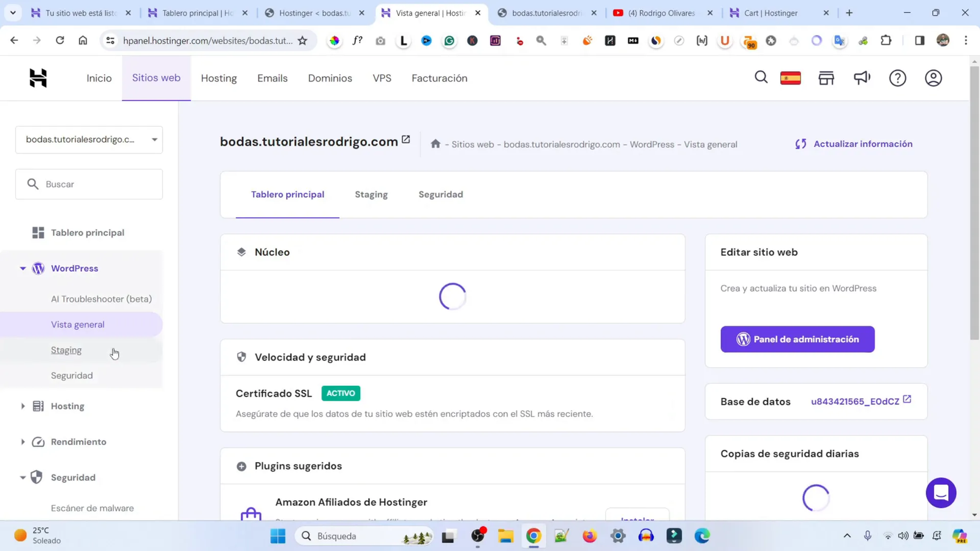
Task: Open site in new tab icon beside domain title
Action: click(x=405, y=140)
